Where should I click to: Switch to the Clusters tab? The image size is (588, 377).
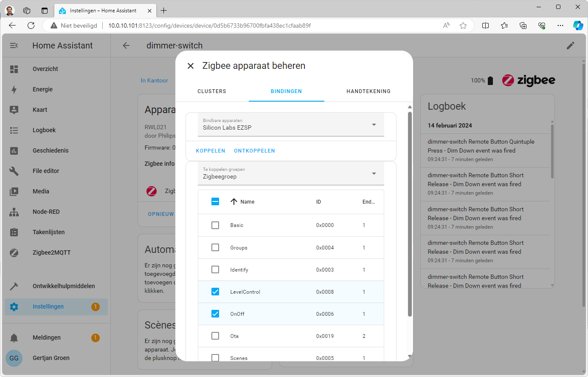(x=212, y=91)
